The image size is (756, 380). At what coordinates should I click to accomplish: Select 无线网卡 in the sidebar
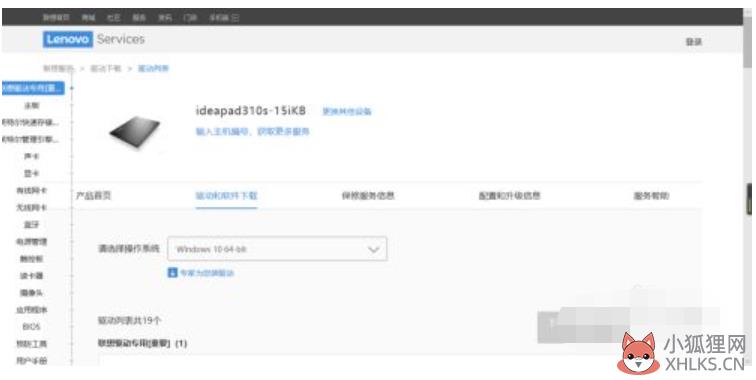pos(32,207)
